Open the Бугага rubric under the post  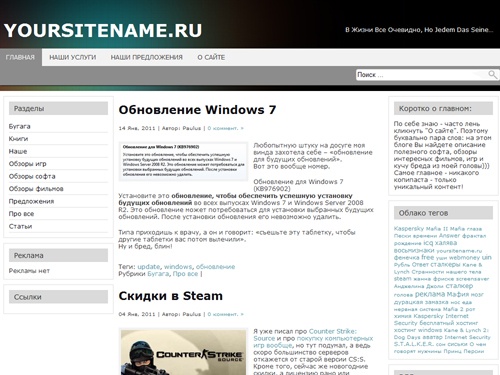click(158, 274)
